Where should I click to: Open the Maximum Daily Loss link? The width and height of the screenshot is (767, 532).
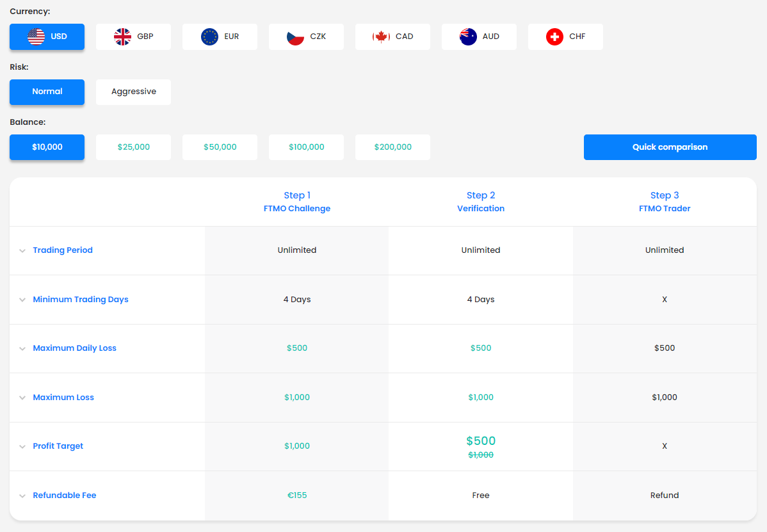74,348
